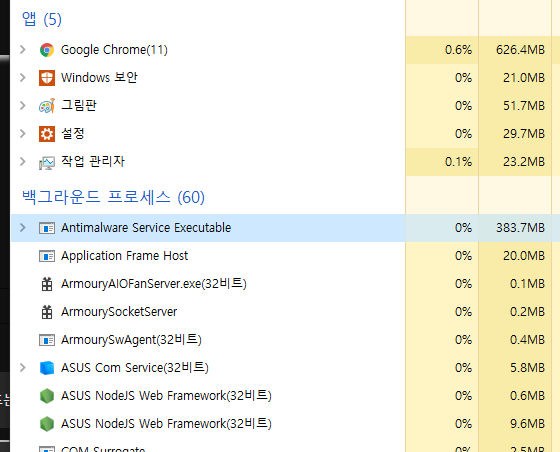Click the ArmourySocketServer process icon
Viewport: 560px width, 452px height.
pyautogui.click(x=47, y=312)
